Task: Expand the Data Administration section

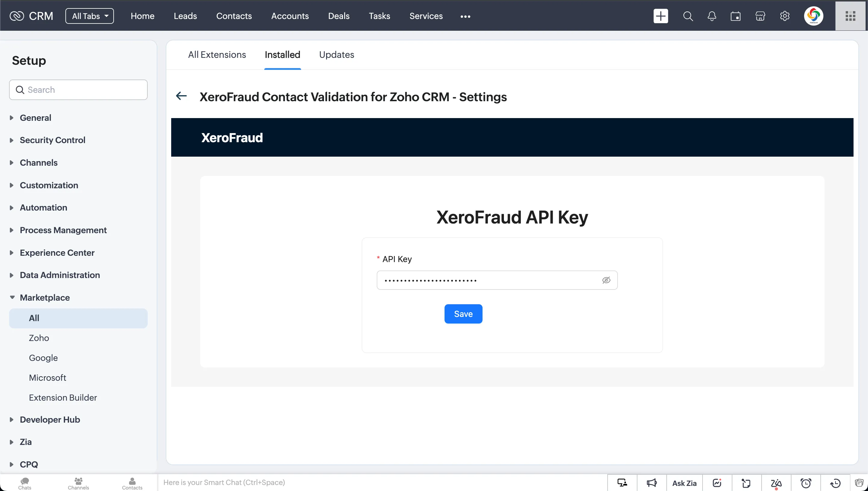Action: click(60, 275)
